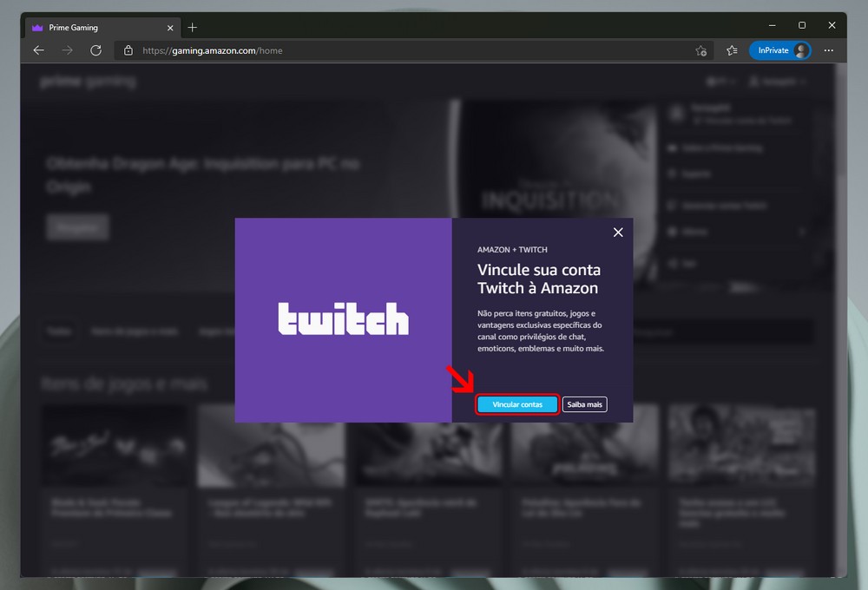Go back to the previous page
The image size is (868, 590).
click(x=38, y=50)
